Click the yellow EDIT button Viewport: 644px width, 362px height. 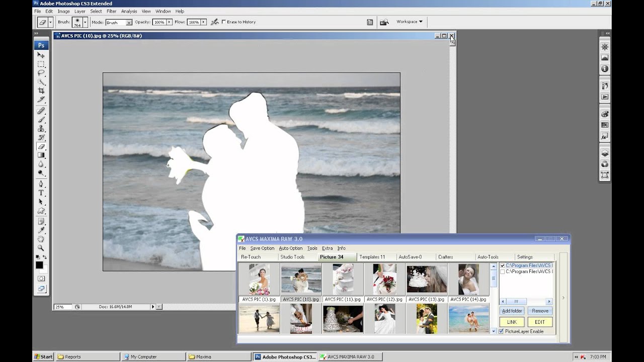coord(540,322)
